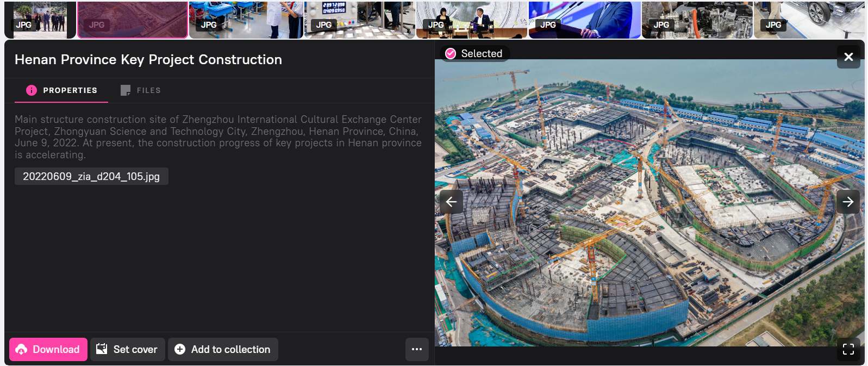The width and height of the screenshot is (868, 366).
Task: Click the pink Download button
Action: [48, 349]
